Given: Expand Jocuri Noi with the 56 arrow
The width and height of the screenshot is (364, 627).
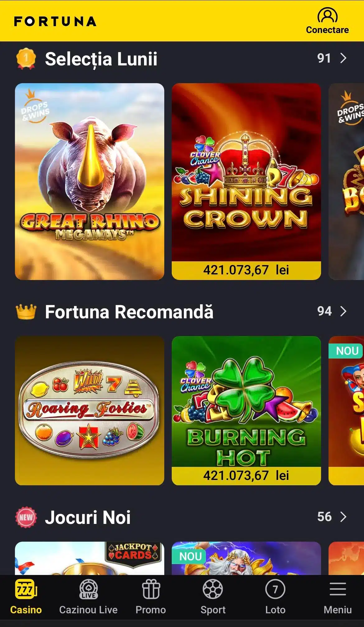Looking at the screenshot, I should 332,517.
